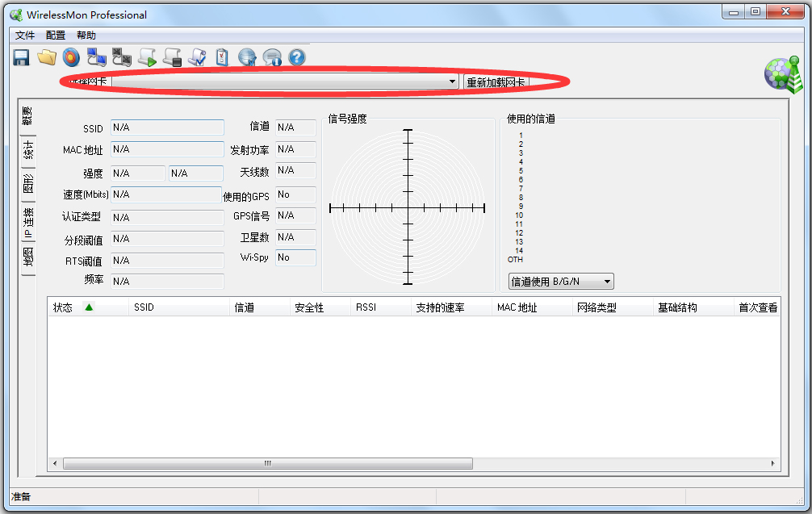The height and width of the screenshot is (514, 812).
Task: Switch to the 统计 vertical tab
Action: coord(28,151)
